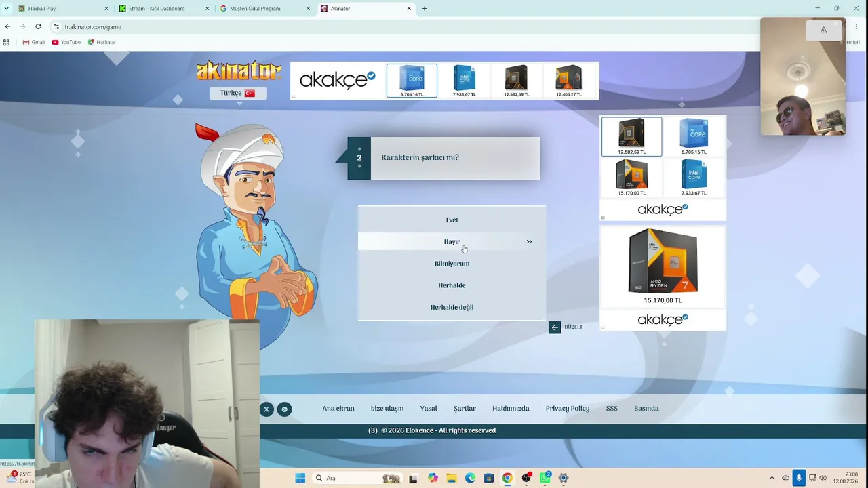Click the "© 2026 Elokence - All rights reserved" text
This screenshot has width=868, height=488.
coord(438,430)
